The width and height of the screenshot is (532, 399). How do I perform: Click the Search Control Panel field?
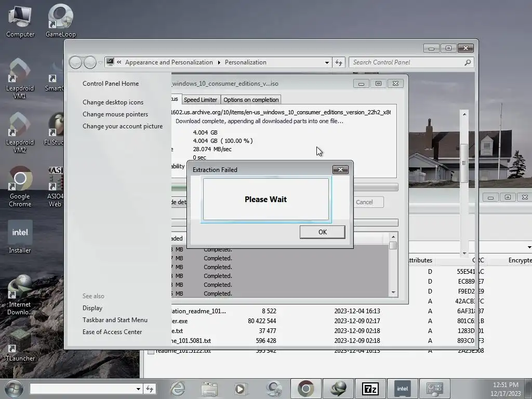point(407,62)
